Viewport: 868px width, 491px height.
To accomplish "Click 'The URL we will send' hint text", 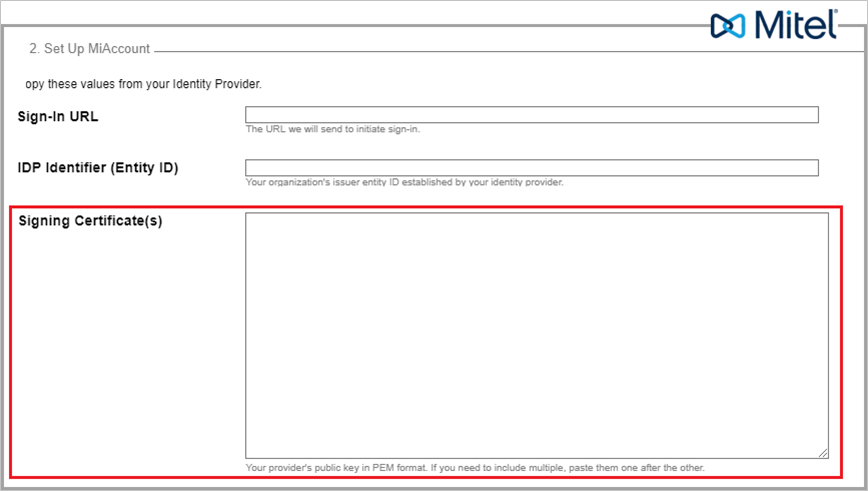I will coord(333,129).
